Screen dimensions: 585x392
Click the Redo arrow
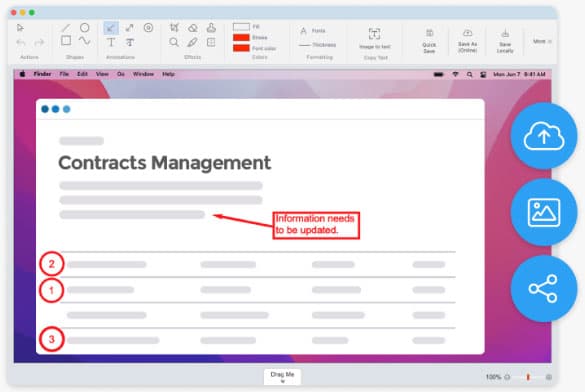click(x=39, y=43)
